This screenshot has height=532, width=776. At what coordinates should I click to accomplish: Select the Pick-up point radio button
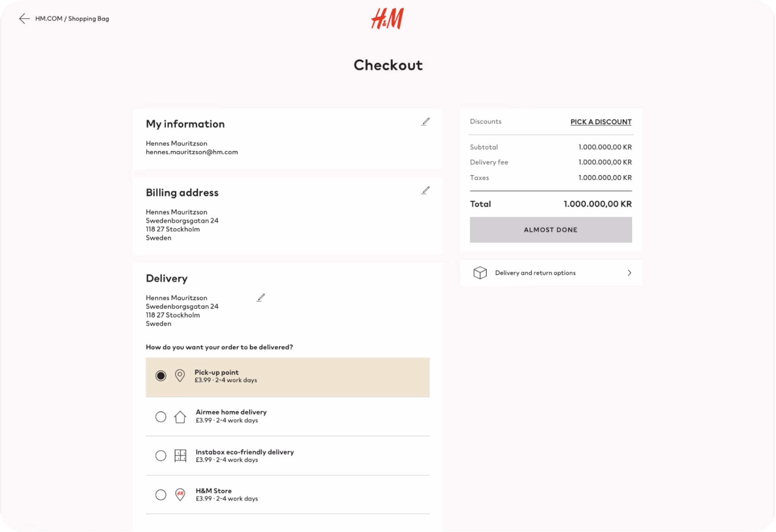161,376
